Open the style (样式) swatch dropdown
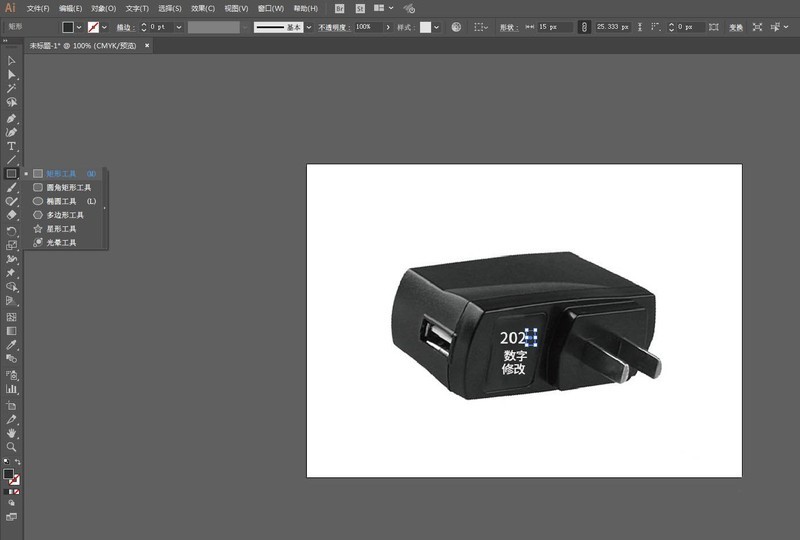Image resolution: width=800 pixels, height=540 pixels. [437, 27]
